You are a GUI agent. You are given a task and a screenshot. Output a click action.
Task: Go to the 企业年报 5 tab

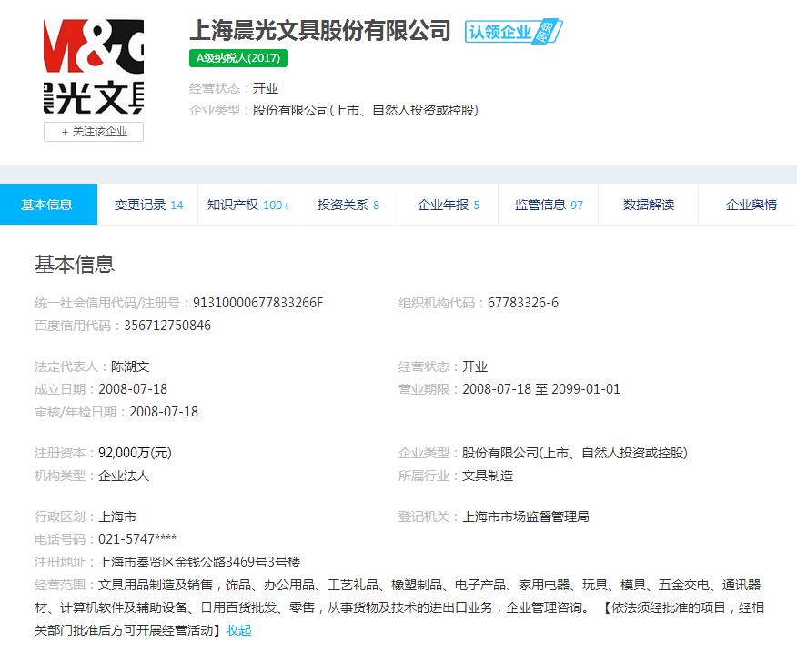click(x=448, y=205)
